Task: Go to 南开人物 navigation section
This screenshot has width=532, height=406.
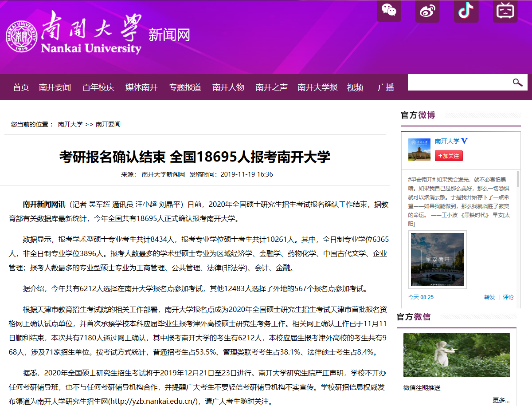Action: point(228,87)
